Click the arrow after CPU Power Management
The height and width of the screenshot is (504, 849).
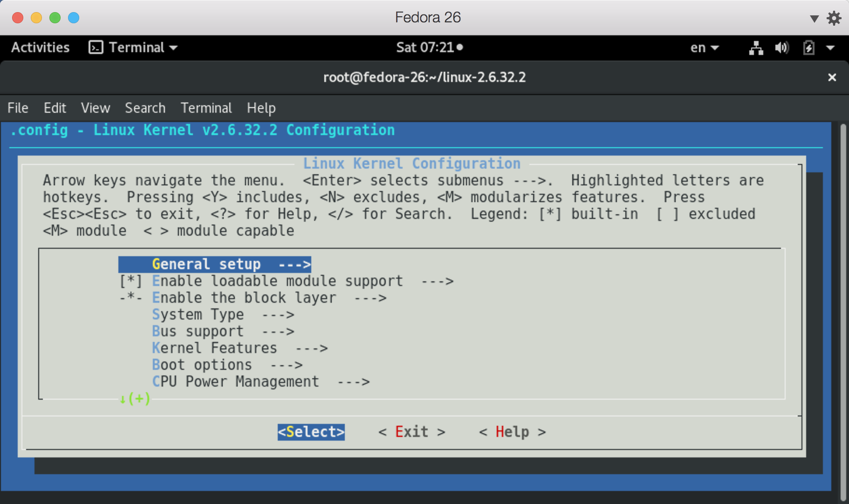click(353, 382)
